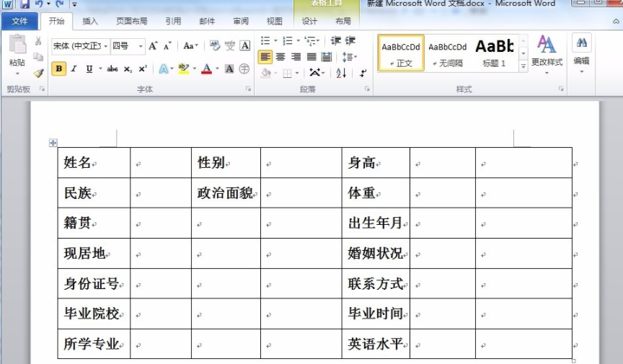623x364 pixels.
Task: Expand the styles gallery More arrow
Action: [523, 66]
